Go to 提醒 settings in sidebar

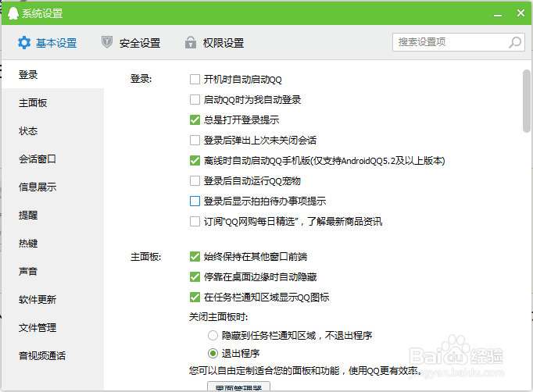[x=52, y=215]
